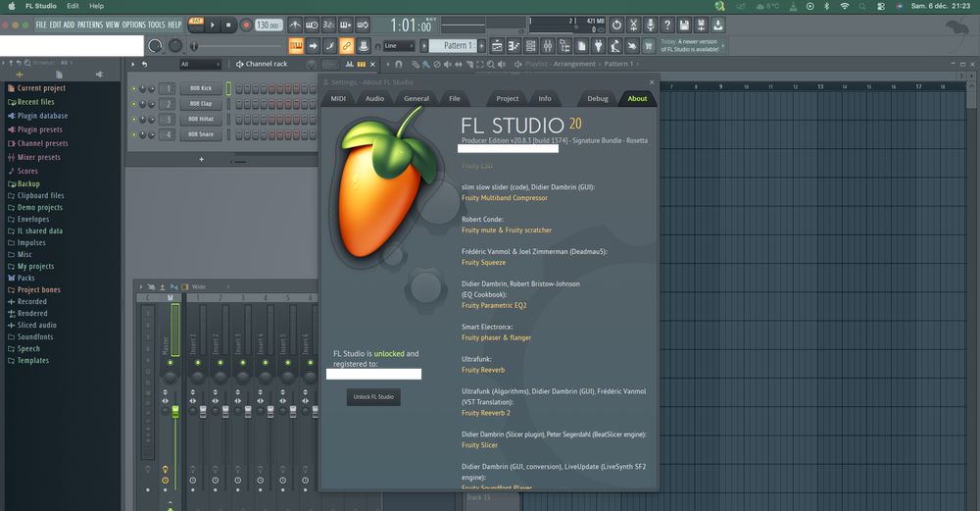Switch to the MIDI settings tab

click(338, 98)
